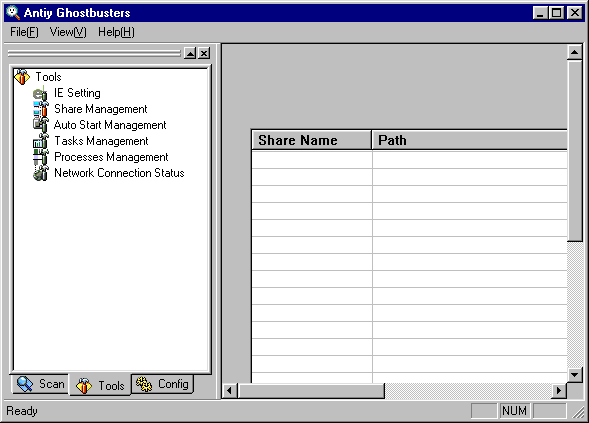Viewport: 589px width, 423px height.
Task: Select the Tools tree label
Action: [x=48, y=77]
